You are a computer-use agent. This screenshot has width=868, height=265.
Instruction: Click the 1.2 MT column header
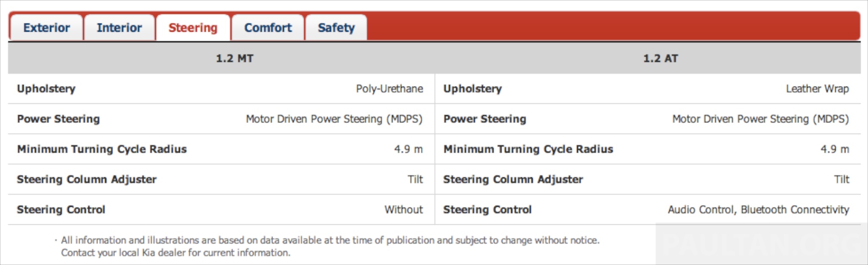[x=234, y=59]
